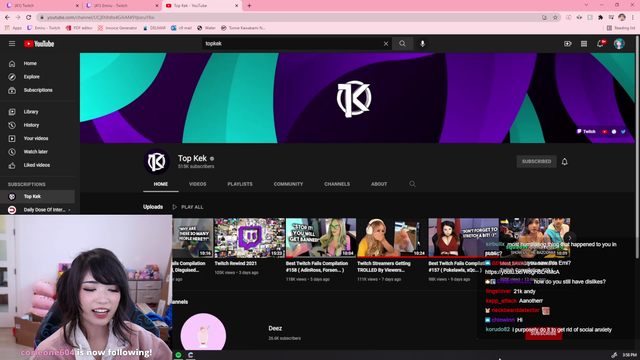Open browser tab list dropdown arrow

coord(586,5)
